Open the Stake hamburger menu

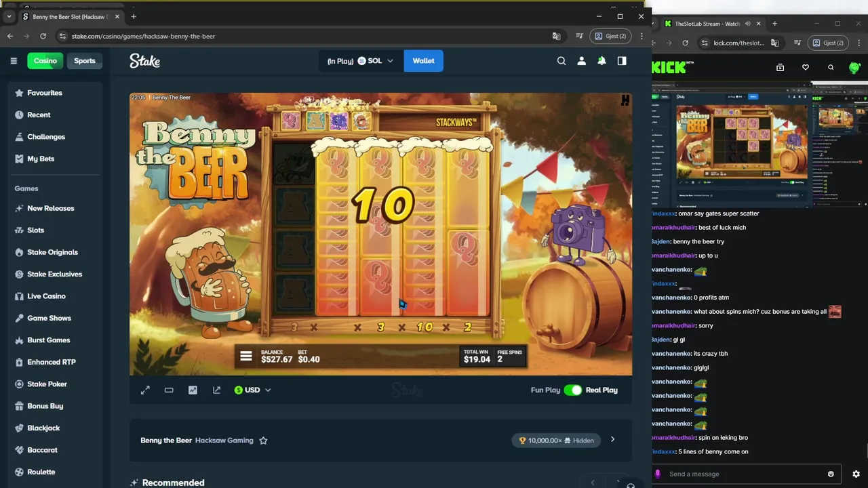coord(14,61)
